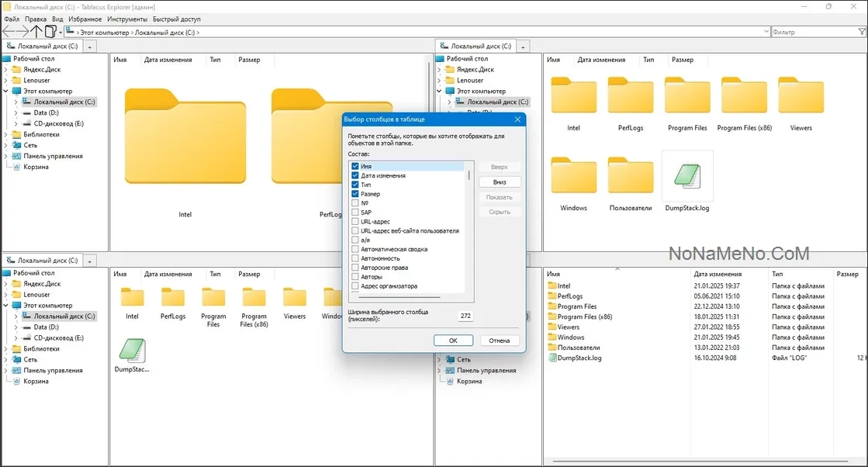Collapse 'Этот компьютер' in top-left tree
Viewport: 868px width, 467px height.
pyautogui.click(x=6, y=92)
